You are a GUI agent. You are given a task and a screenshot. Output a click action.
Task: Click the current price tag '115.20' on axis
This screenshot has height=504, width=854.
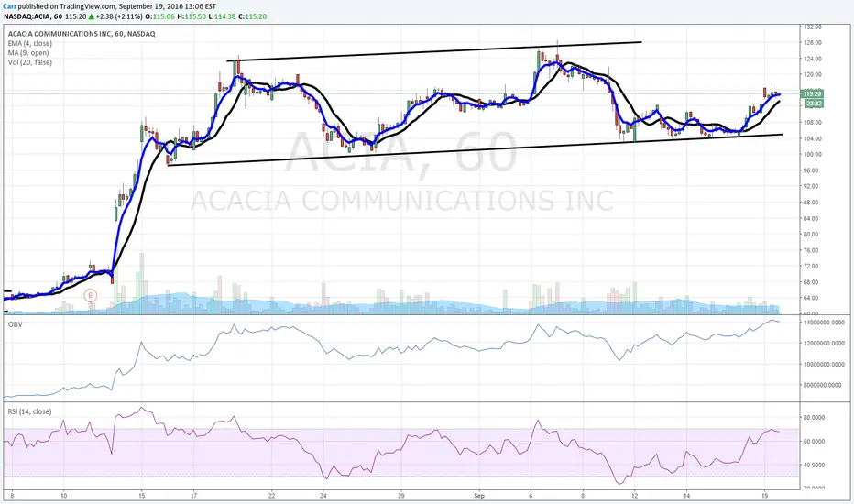click(x=813, y=93)
